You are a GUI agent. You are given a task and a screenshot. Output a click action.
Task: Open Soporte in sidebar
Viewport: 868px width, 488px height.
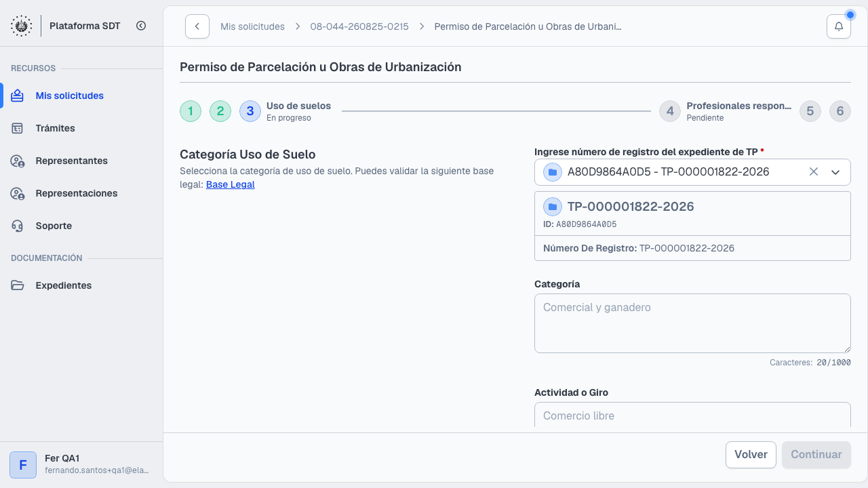coord(81,226)
